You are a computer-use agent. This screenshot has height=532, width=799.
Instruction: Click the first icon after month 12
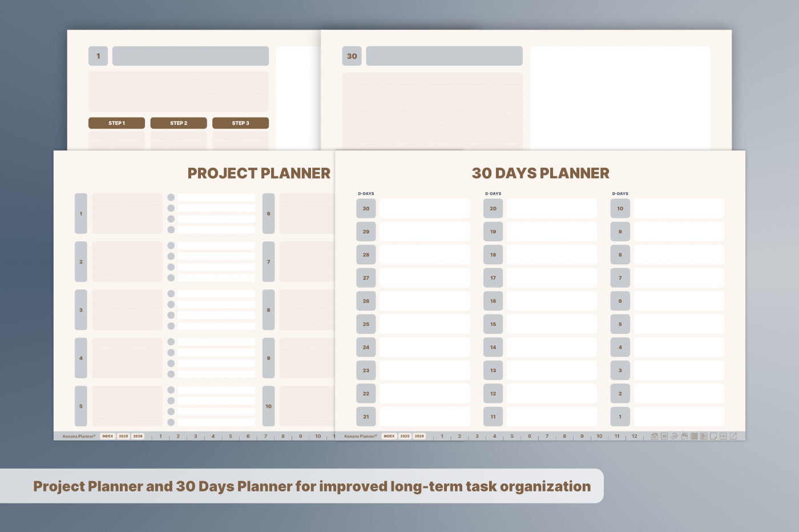(x=655, y=436)
